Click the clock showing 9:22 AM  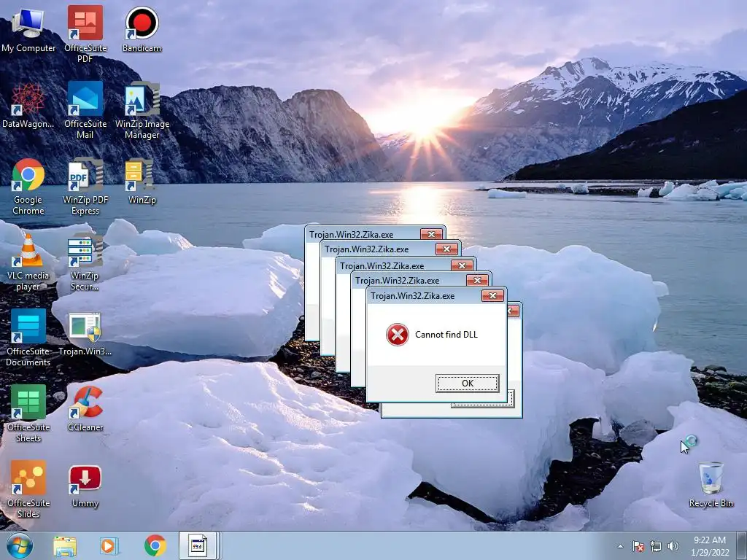pos(710,545)
